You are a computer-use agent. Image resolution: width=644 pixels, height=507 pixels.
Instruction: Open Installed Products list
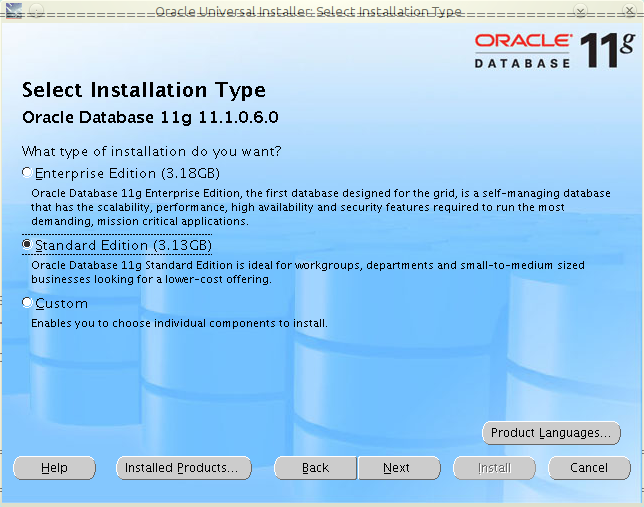point(184,468)
